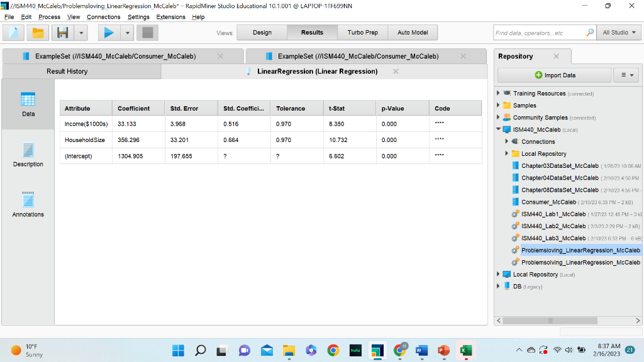644x362 pixels.
Task: Expand the Community Samples repository
Action: point(498,118)
